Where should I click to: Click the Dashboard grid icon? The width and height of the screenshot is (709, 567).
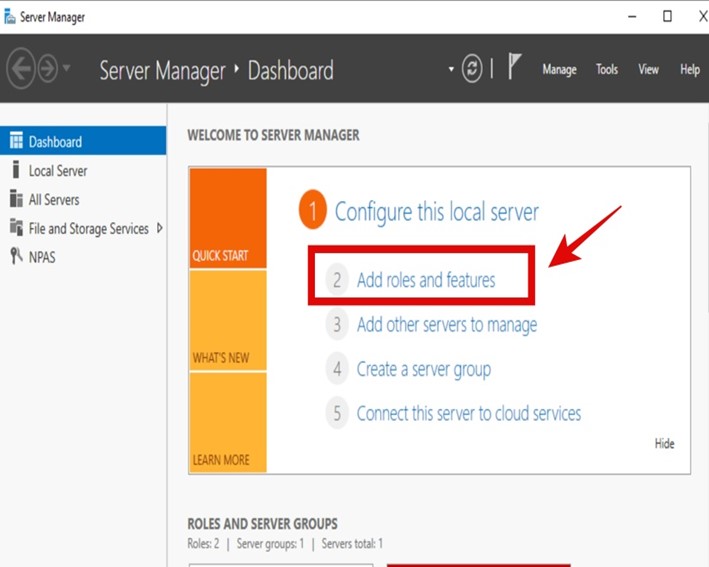16,140
